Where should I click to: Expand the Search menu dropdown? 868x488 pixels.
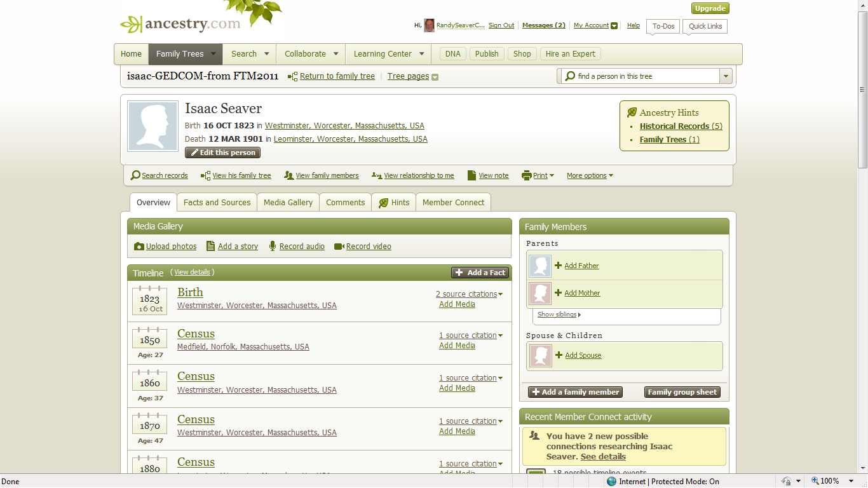(x=267, y=54)
